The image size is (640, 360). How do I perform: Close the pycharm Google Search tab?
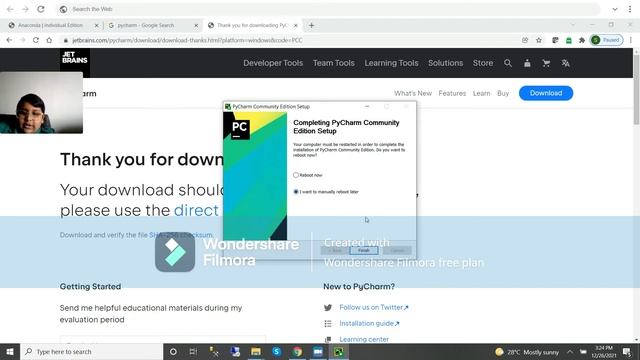point(196,25)
